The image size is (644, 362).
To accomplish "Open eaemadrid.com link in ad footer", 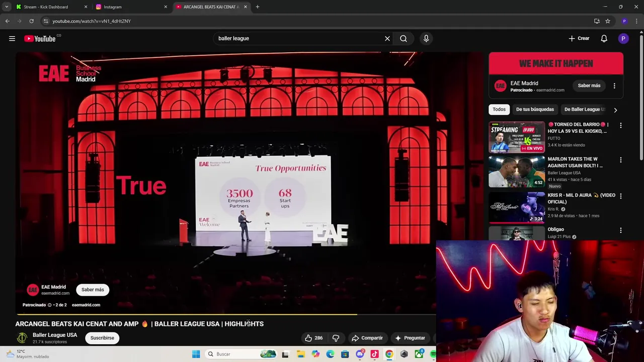I will click(86, 305).
